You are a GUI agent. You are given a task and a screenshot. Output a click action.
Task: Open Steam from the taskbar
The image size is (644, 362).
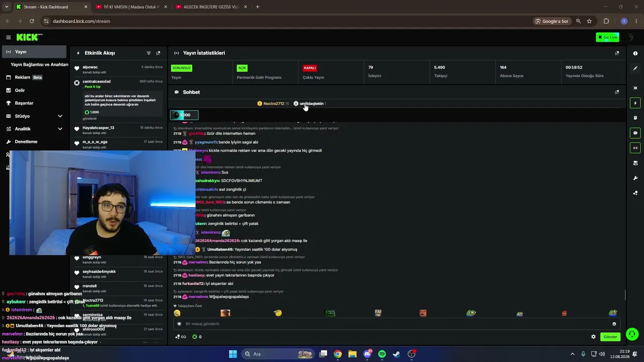click(396, 354)
